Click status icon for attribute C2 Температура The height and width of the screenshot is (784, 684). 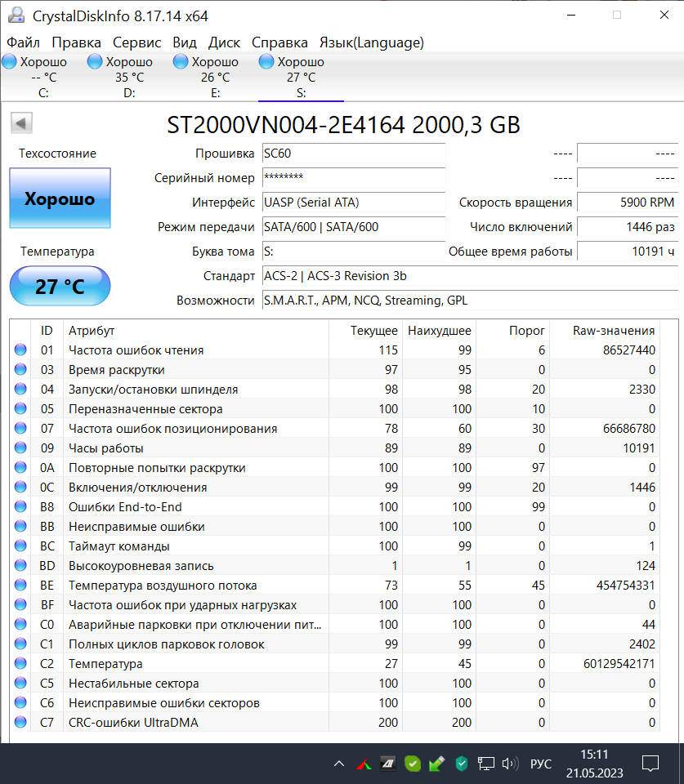(20, 663)
